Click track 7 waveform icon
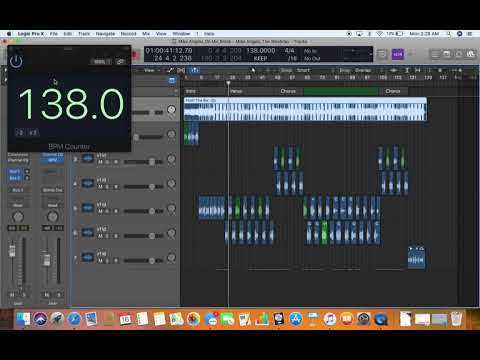The width and height of the screenshot is (480, 360). click(x=88, y=257)
